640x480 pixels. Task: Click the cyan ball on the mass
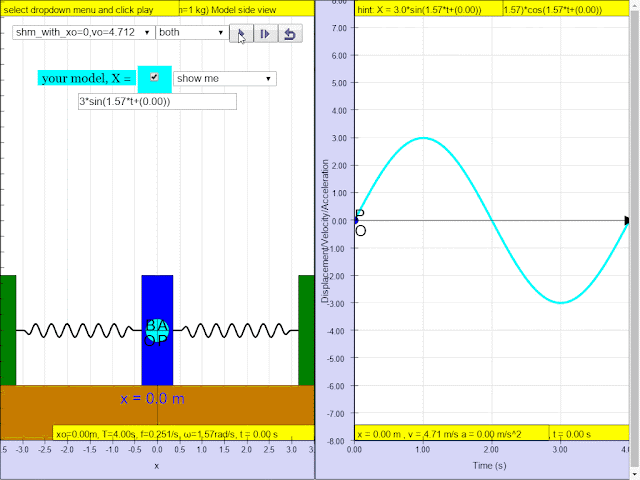[x=157, y=331]
